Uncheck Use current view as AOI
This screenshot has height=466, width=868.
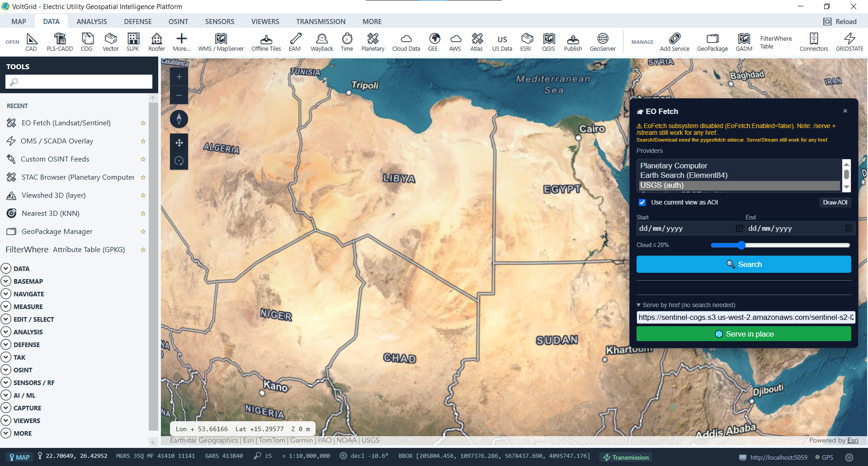point(642,202)
